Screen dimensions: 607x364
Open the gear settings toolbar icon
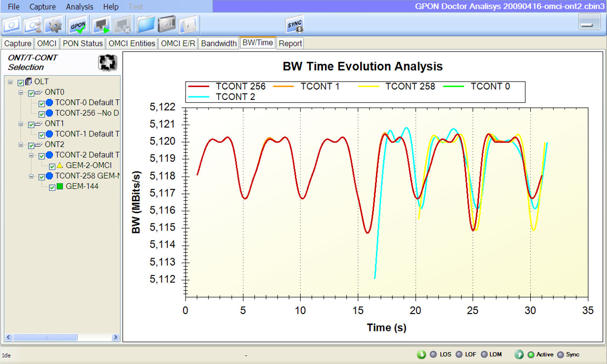[x=53, y=24]
